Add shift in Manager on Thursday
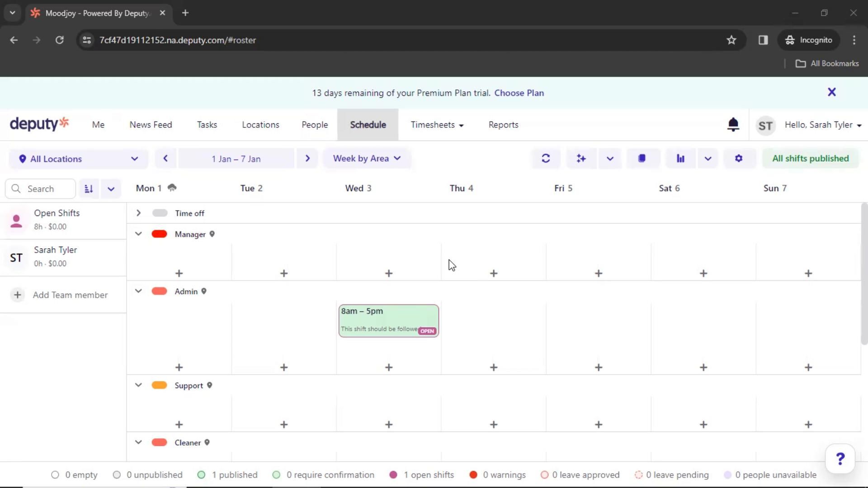The width and height of the screenshot is (868, 488). point(494,273)
